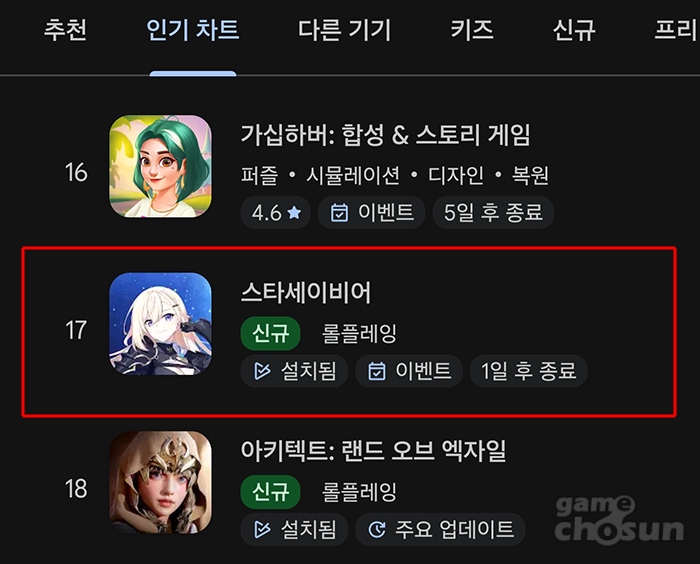
Task: Switch to the 추천 tab
Action: (x=65, y=30)
